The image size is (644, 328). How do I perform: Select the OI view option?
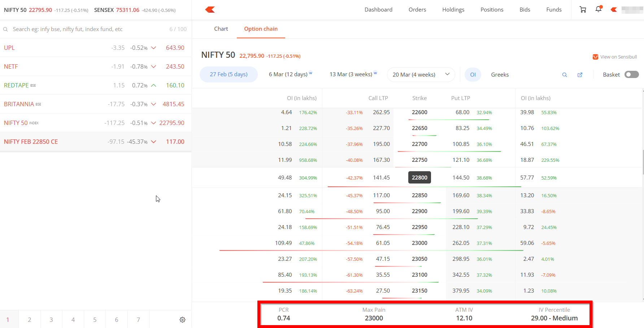pos(473,75)
